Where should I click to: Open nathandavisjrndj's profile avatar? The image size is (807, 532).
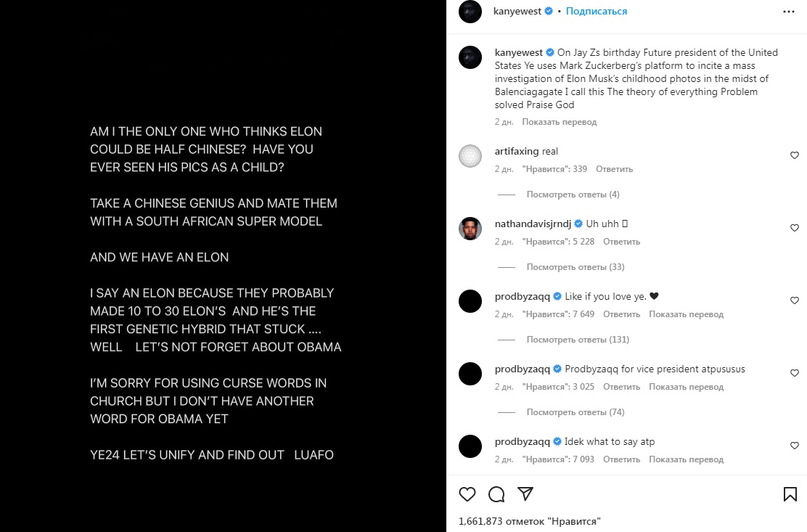click(470, 228)
